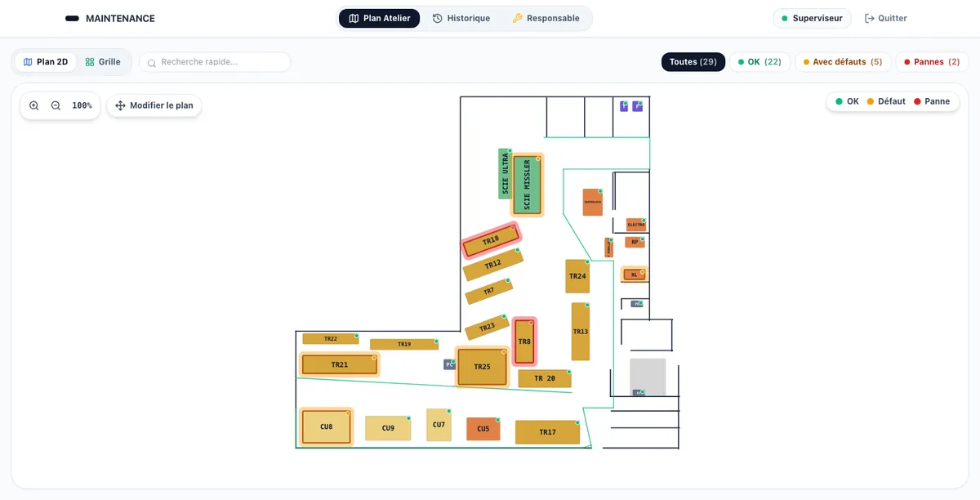Click the MAINTENANCE logo mark
This screenshot has width=980, height=500.
(x=72, y=18)
